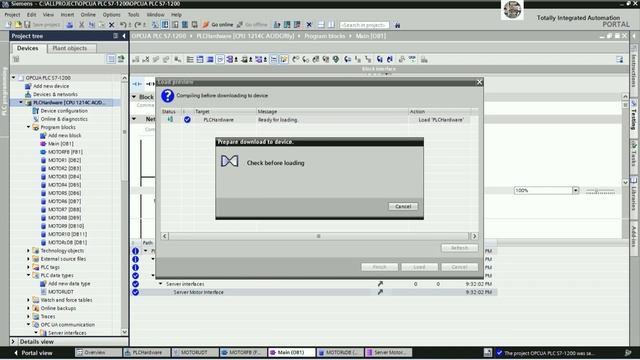Expand the PLC tags folder
The image size is (640, 360).
click(x=29, y=267)
